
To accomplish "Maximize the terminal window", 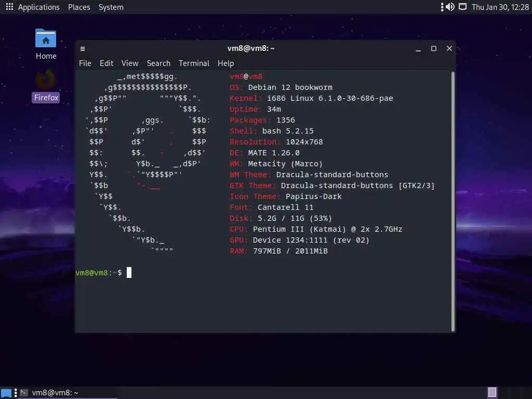I will 434,48.
